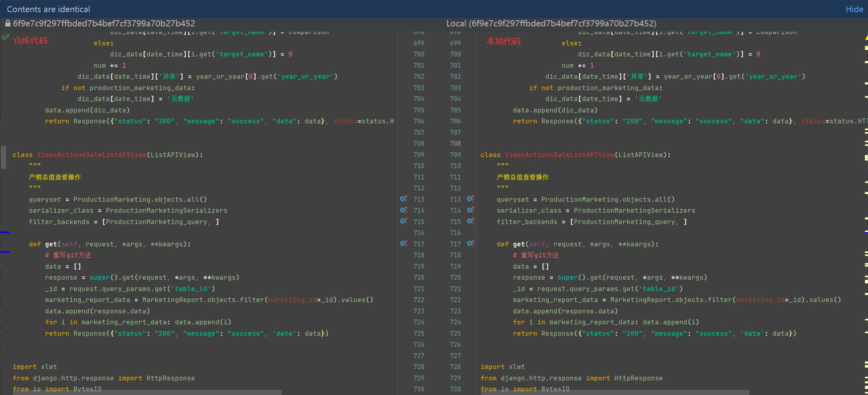
Task: Click '_id = request.query_params' in left pane
Action: click(x=130, y=289)
